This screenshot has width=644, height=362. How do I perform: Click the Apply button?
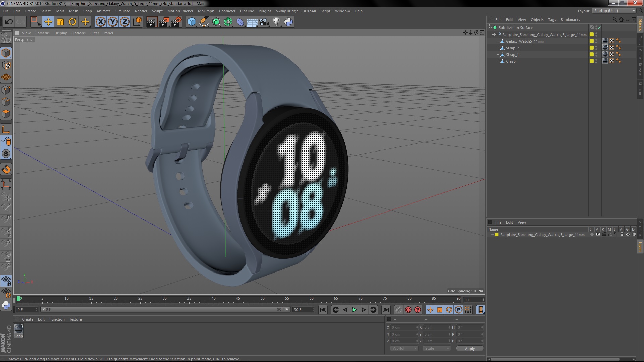470,349
